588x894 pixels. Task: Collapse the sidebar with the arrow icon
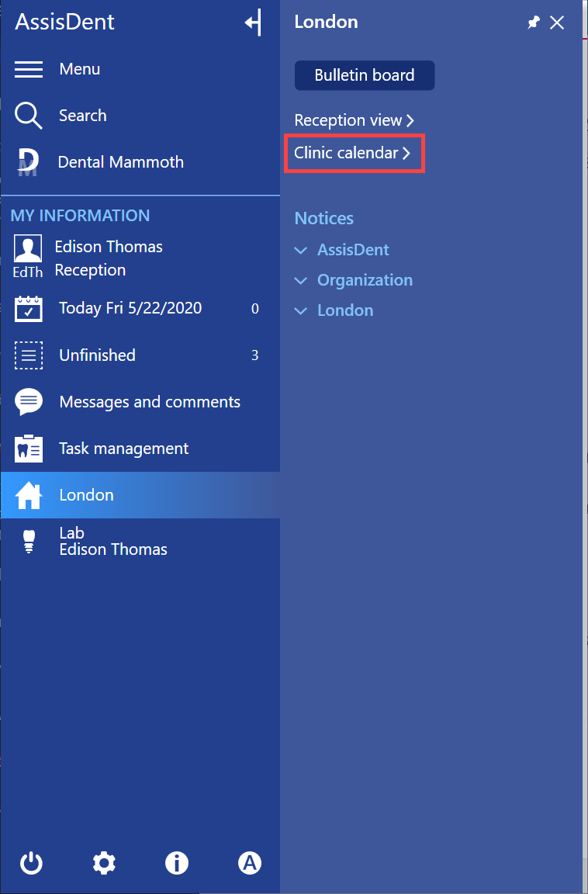tap(253, 23)
